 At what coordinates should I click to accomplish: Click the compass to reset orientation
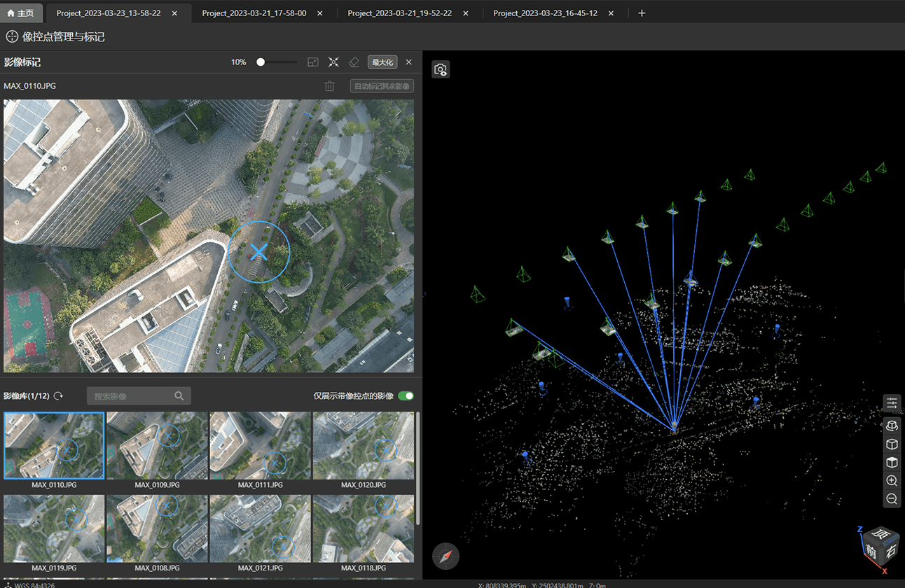click(x=445, y=556)
